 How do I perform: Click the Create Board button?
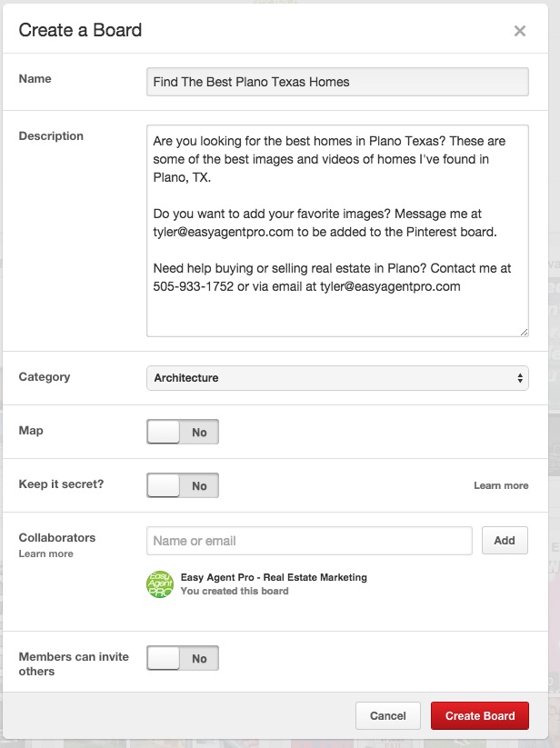(x=480, y=715)
